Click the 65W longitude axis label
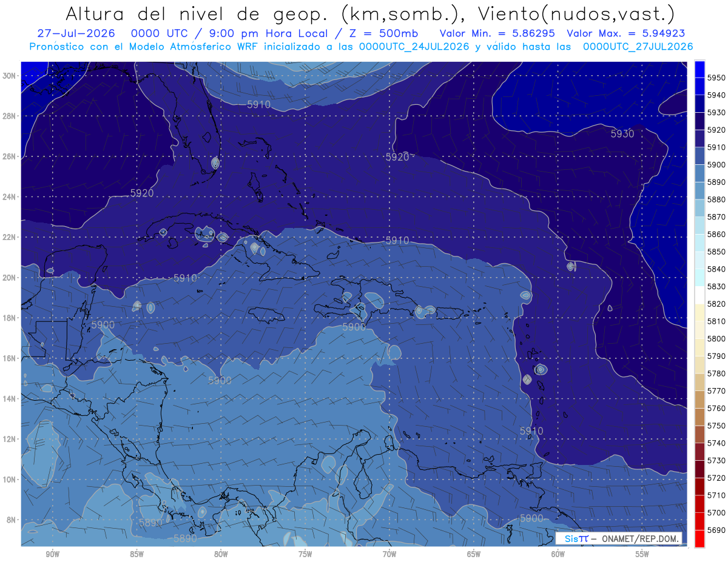Screen dimensions: 728x562 (x=474, y=554)
